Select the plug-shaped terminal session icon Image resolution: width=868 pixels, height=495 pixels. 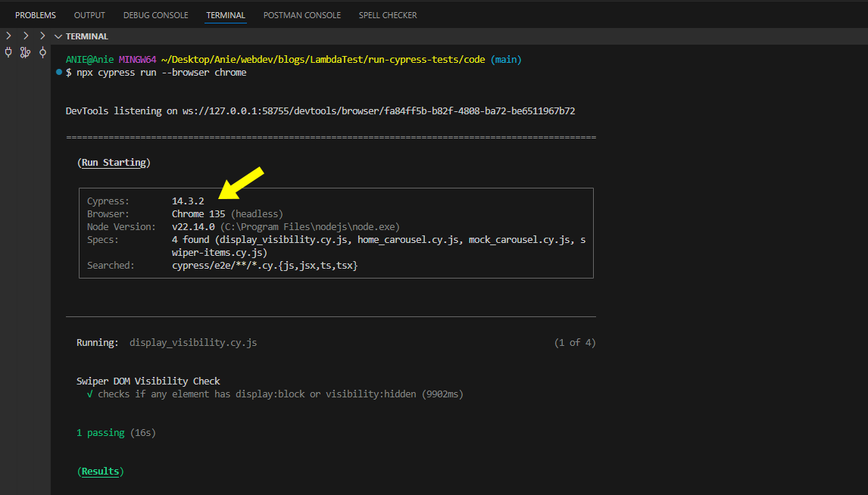8,52
